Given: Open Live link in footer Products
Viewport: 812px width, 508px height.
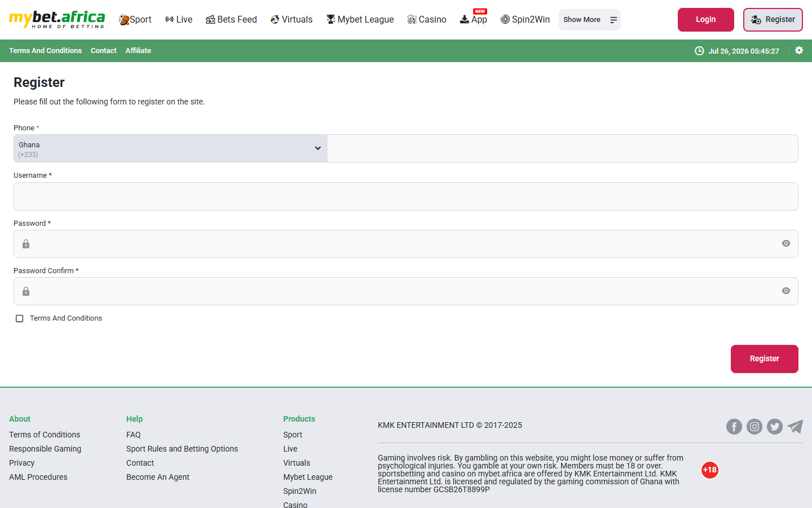Looking at the screenshot, I should tap(290, 449).
